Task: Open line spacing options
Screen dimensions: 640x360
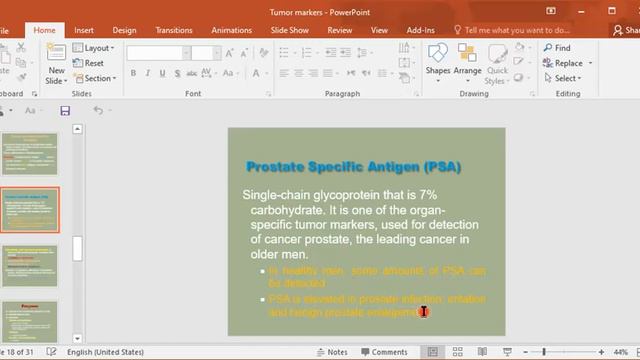Action: coord(363,53)
